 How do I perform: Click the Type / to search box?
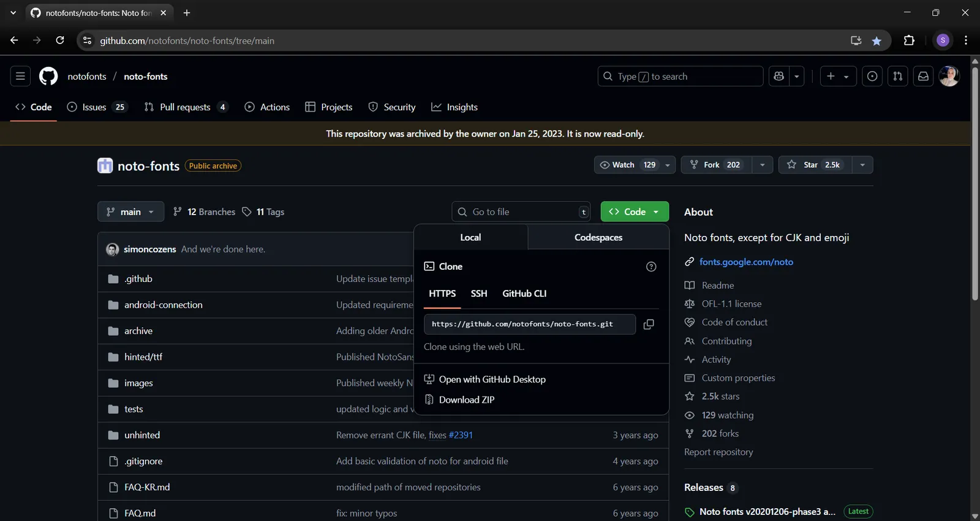tap(680, 76)
